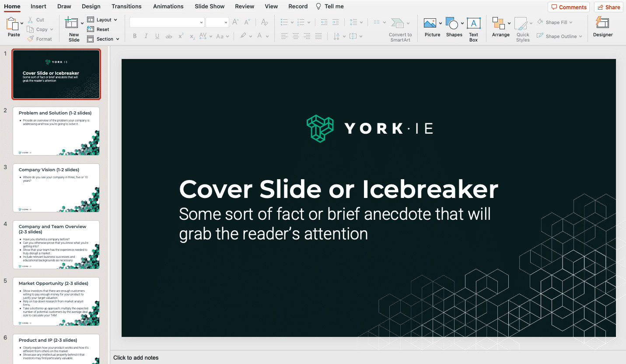This screenshot has height=364, width=626.
Task: Toggle Bold formatting
Action: point(135,36)
